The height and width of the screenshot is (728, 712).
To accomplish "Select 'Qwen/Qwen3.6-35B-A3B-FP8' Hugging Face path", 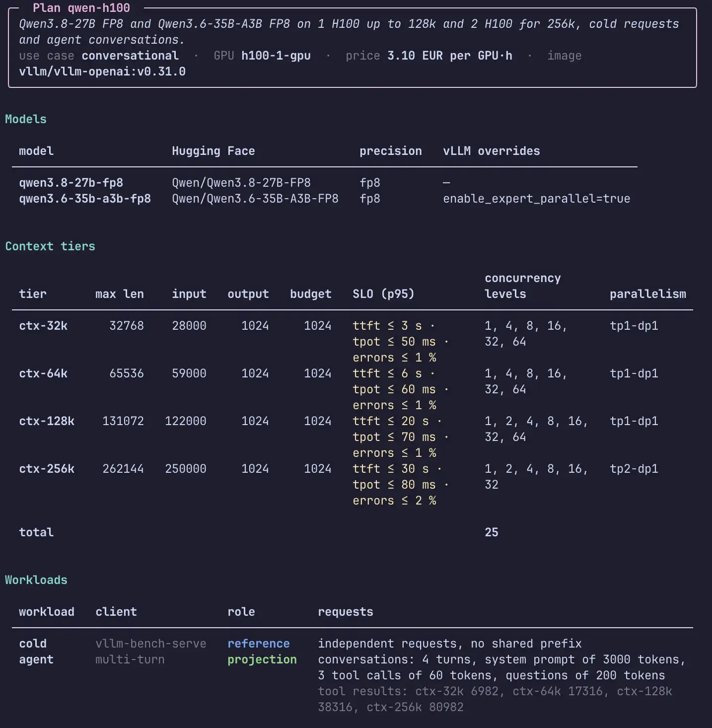I will pyautogui.click(x=255, y=199).
